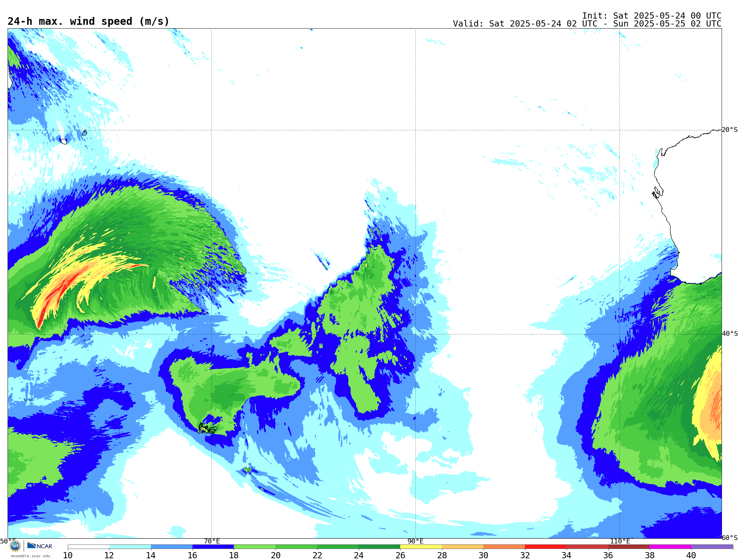Image resolution: width=744 pixels, height=560 pixels.
Task: Click the colorbar tick label 14
Action: click(x=151, y=556)
